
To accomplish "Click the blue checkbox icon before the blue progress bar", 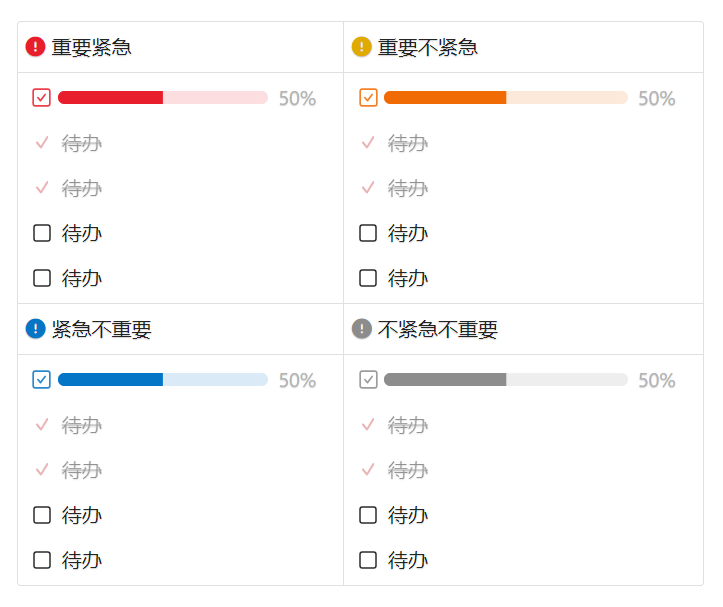I will pyautogui.click(x=42, y=380).
